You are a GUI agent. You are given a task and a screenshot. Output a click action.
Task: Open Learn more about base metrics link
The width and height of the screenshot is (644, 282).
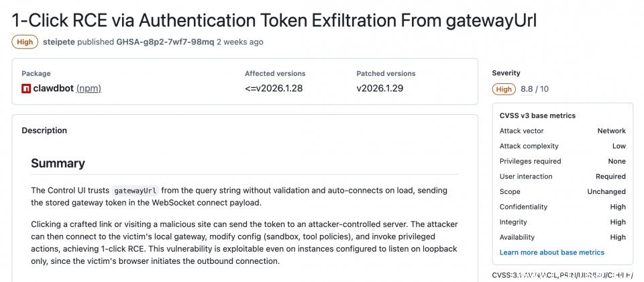click(551, 252)
